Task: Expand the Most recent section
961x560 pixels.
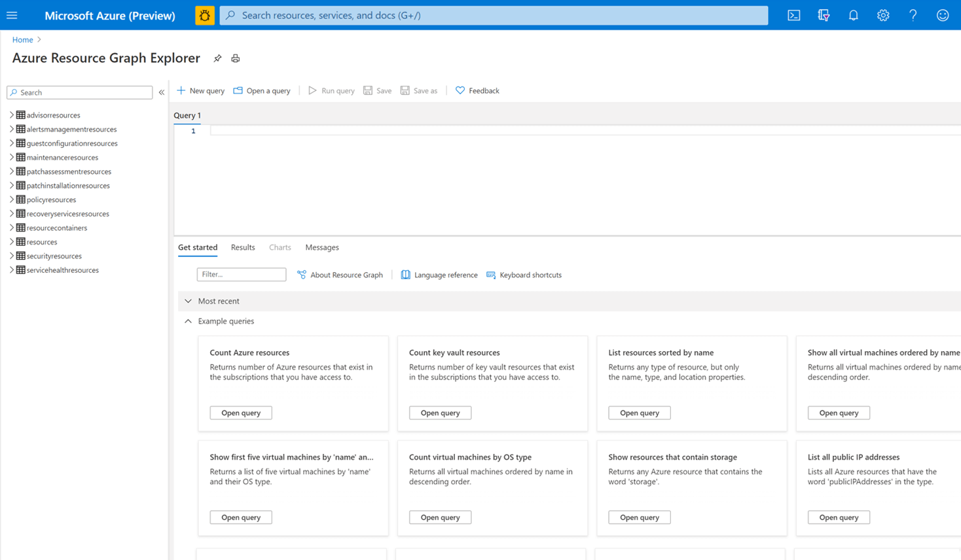Action: click(x=189, y=301)
